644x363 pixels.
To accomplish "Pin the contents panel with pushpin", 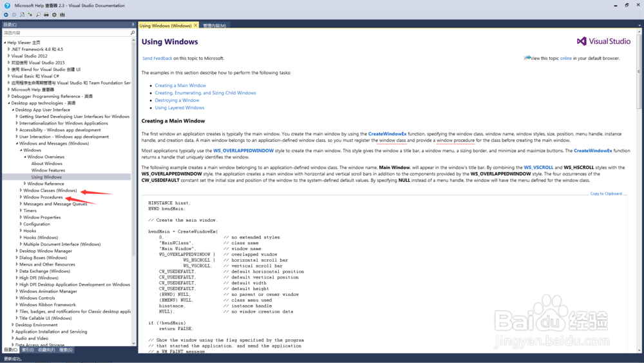I will coord(133,25).
